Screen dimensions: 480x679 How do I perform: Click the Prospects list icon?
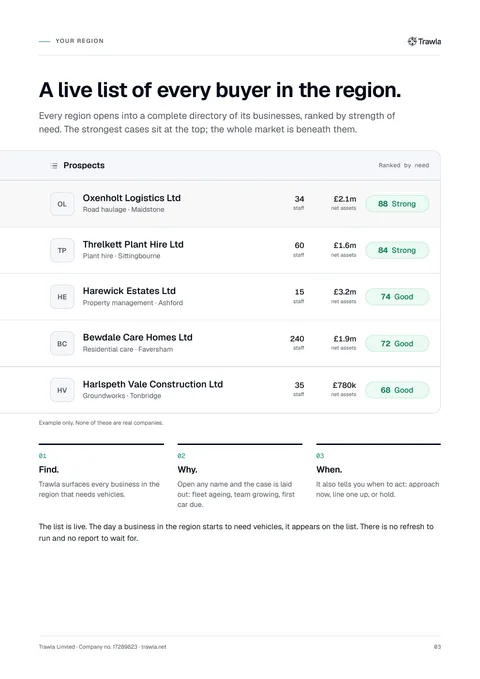coord(54,165)
